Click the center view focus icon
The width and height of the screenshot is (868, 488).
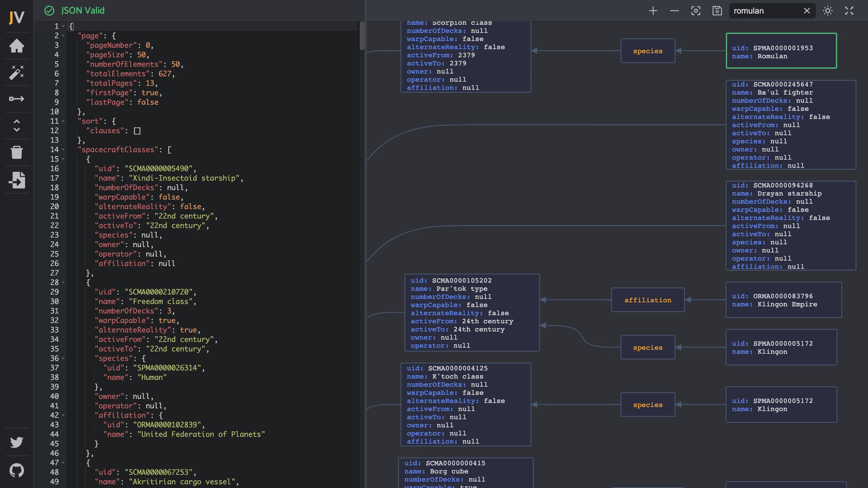click(x=696, y=11)
